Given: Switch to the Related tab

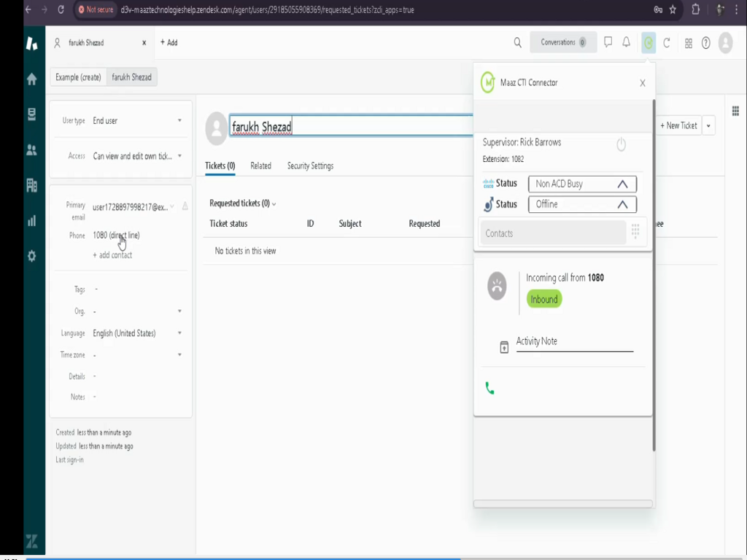Looking at the screenshot, I should tap(260, 166).
